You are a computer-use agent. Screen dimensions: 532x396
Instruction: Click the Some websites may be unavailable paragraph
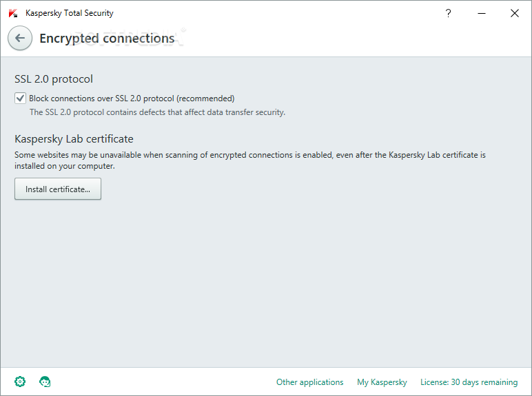point(250,160)
